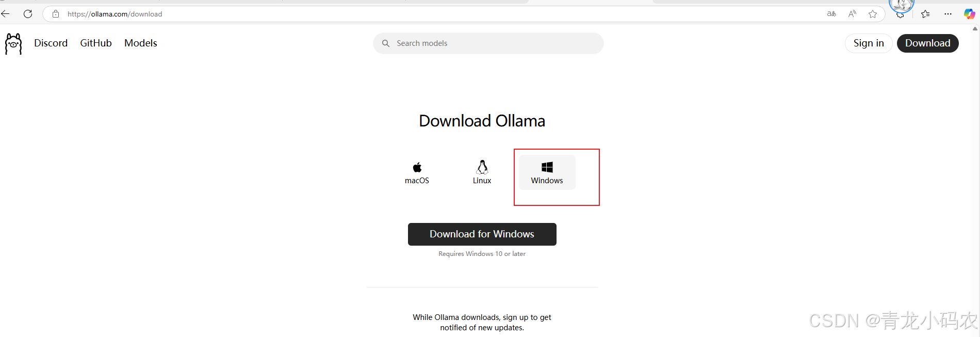Open the Copilot sidebar icon
This screenshot has width=980, height=337.
pos(970,14)
